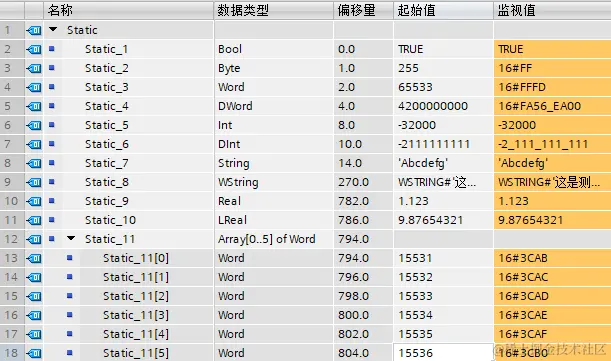611x361 pixels.
Task: Select the Static tree item name
Action: click(x=82, y=30)
